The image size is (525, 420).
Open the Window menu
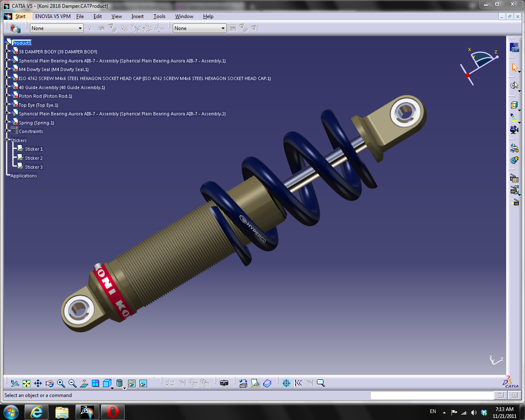[184, 16]
